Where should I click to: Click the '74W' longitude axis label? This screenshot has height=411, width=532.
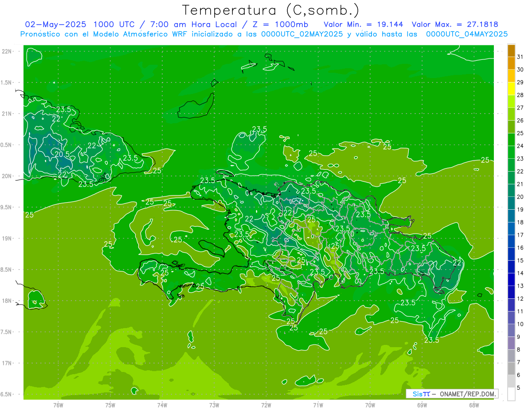click(162, 405)
